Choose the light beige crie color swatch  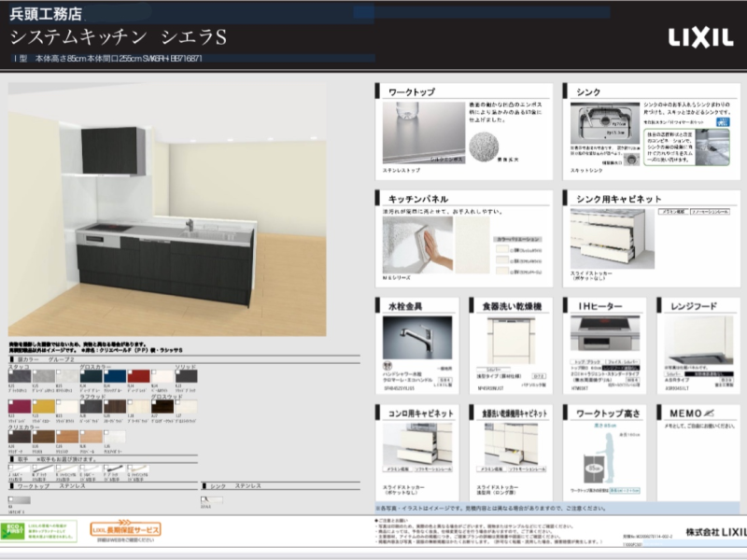(91, 437)
